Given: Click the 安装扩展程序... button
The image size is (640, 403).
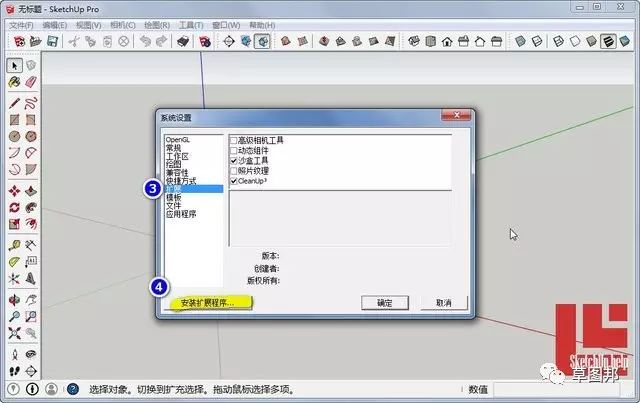Looking at the screenshot, I should pos(207,303).
